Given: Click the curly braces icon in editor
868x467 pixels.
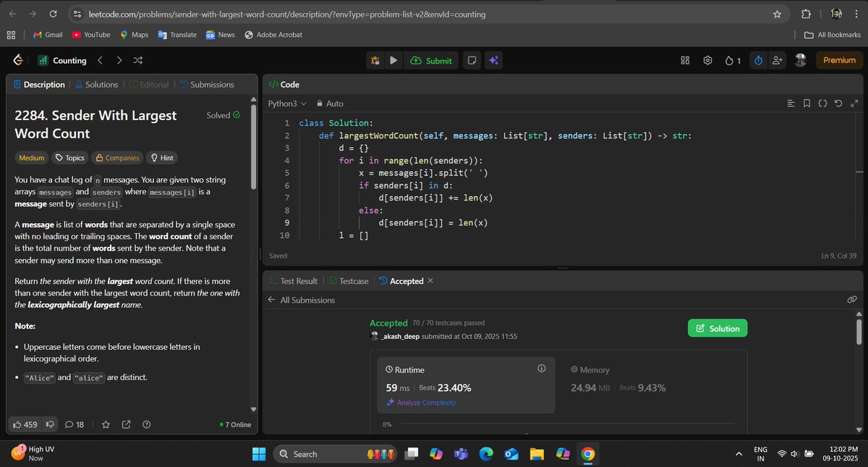Looking at the screenshot, I should click(822, 104).
